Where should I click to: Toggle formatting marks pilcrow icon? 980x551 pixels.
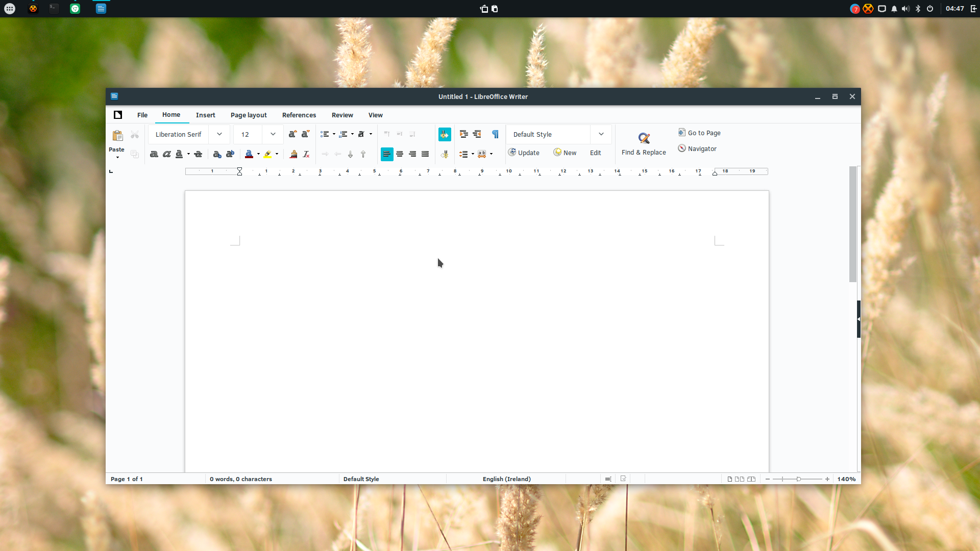pos(495,134)
